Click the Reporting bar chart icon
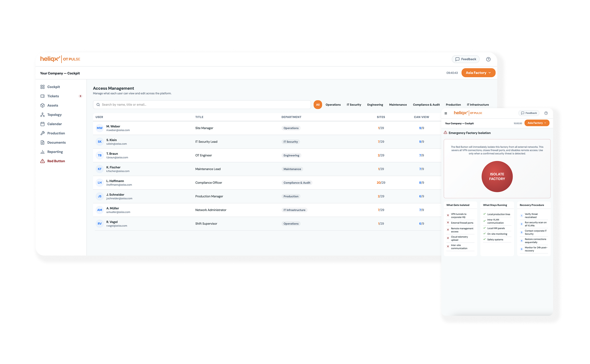 pos(42,152)
